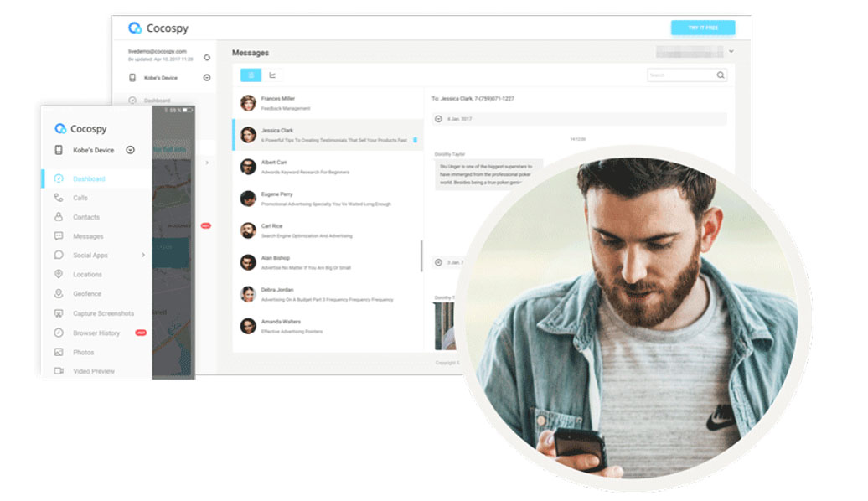Open Video Preview in the sidebar
This screenshot has height=501, width=868.
tap(94, 371)
